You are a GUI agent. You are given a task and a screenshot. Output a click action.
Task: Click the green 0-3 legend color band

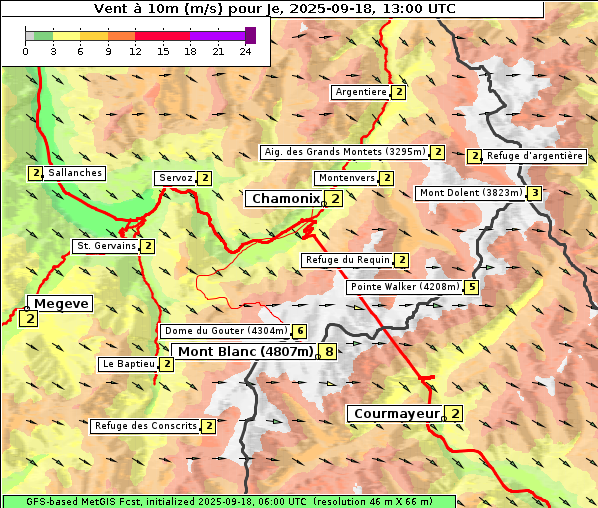[x=43, y=36]
